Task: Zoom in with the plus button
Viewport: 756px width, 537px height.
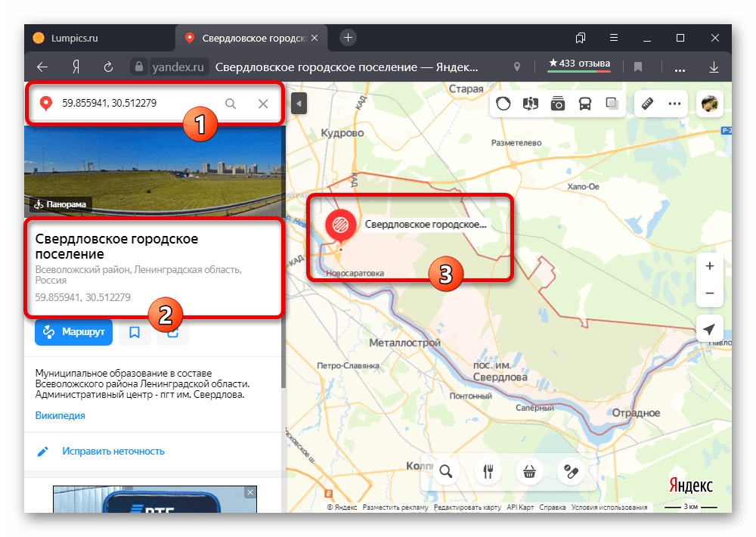Action: (709, 266)
